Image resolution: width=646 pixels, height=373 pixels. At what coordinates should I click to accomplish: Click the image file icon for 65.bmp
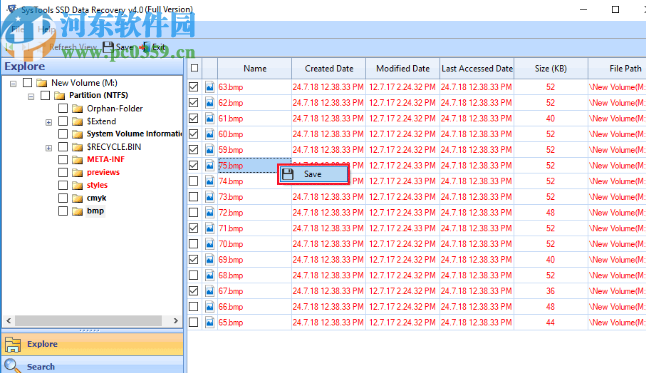tap(210, 322)
